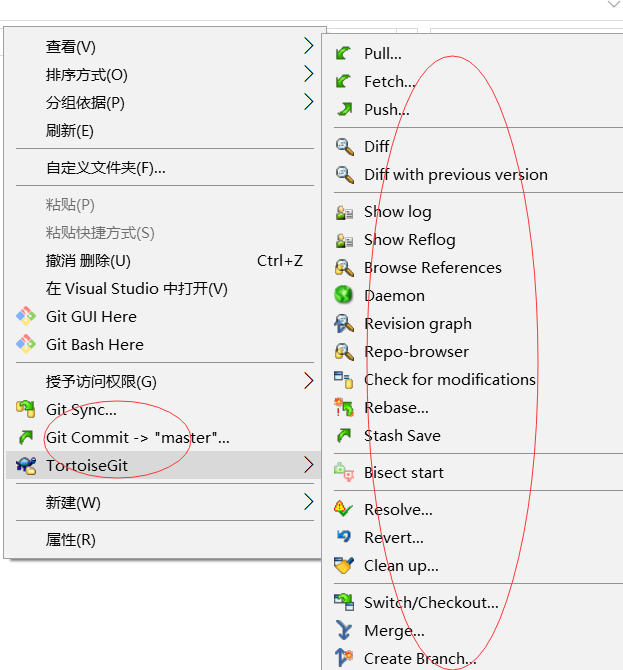Screen dimensions: 623x670
Task: Click the Revert arrow icon
Action: click(345, 538)
